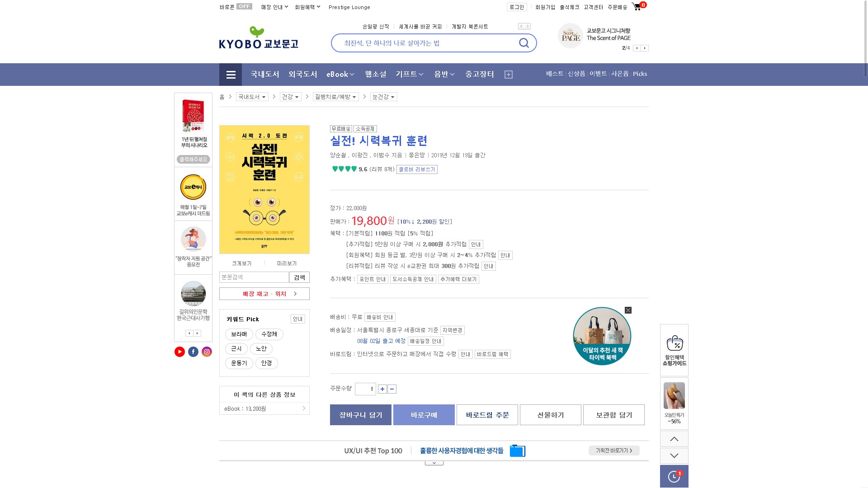Click the recently viewed clock icon

click(x=674, y=476)
